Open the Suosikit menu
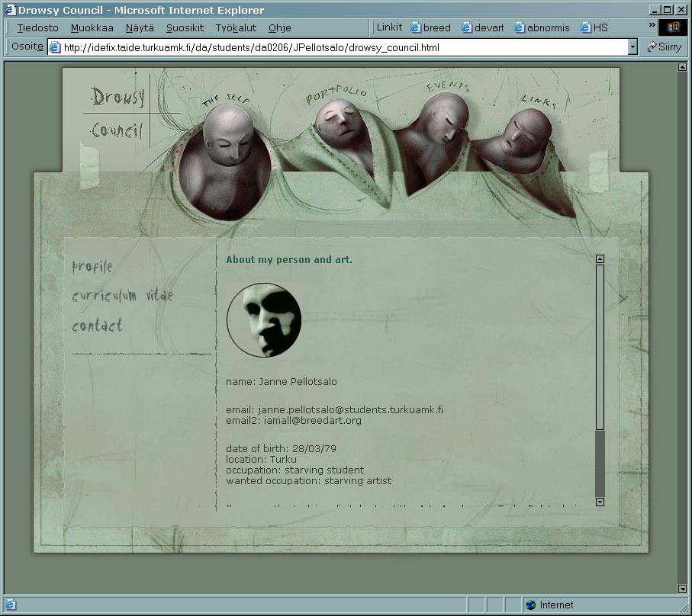The height and width of the screenshot is (616, 692). (185, 27)
